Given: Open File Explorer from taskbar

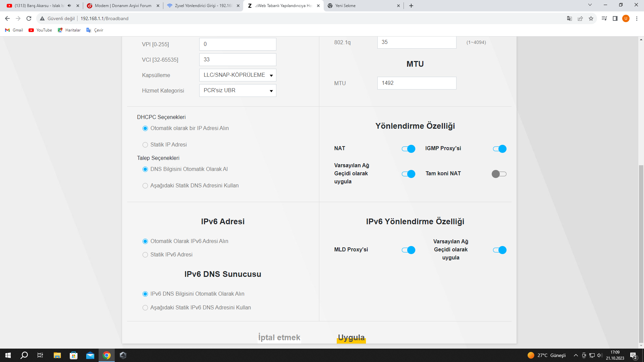Looking at the screenshot, I should point(57,355).
